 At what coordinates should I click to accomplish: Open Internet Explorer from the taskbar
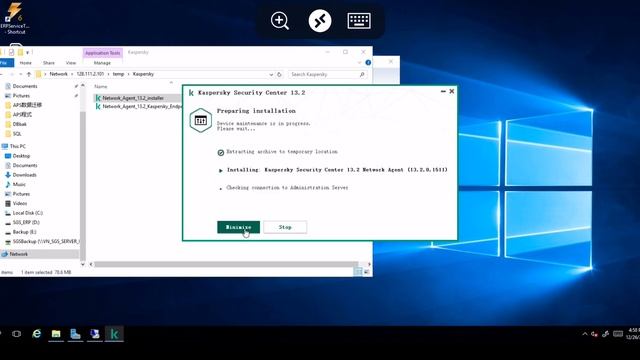tap(36, 334)
